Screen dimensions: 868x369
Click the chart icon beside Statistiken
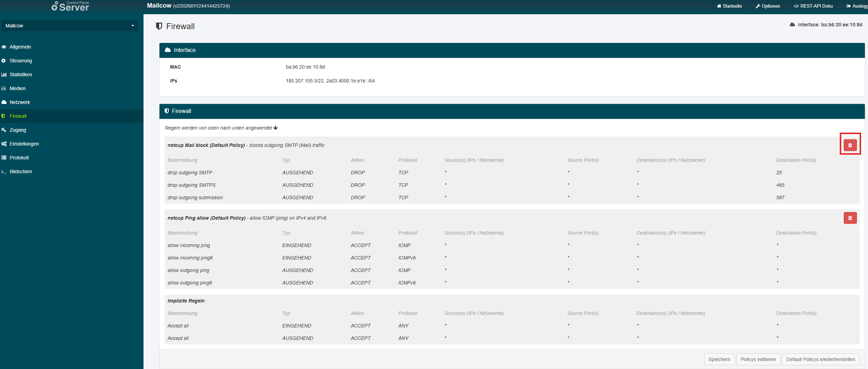4,74
